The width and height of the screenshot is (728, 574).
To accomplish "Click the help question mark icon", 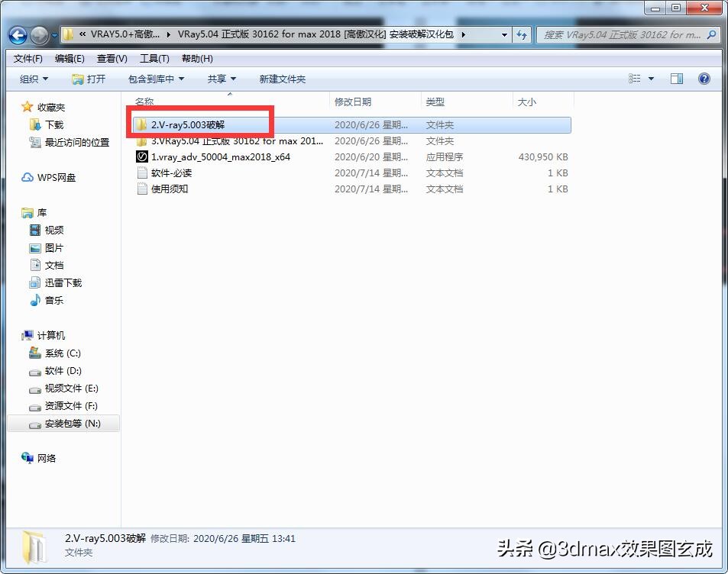I will pos(704,79).
